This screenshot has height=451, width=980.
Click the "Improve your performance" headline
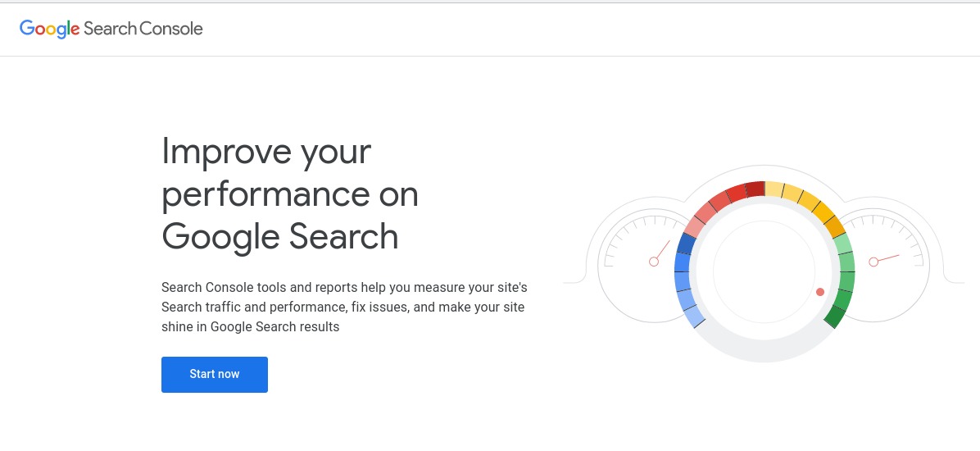[290, 194]
